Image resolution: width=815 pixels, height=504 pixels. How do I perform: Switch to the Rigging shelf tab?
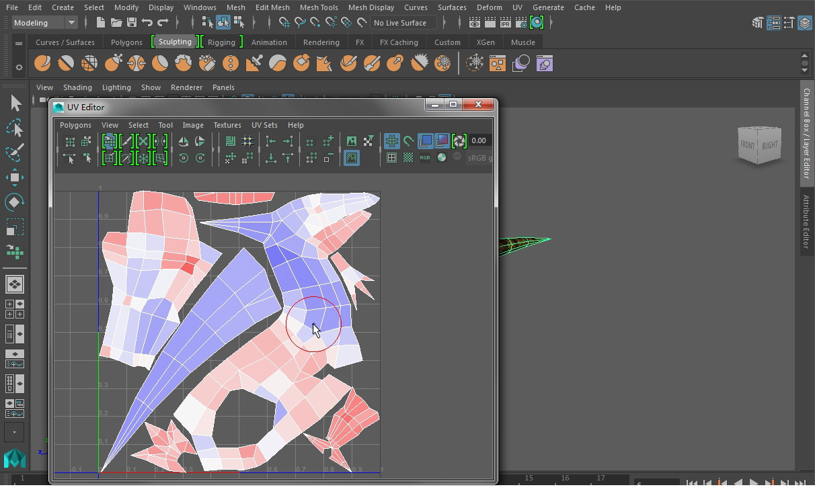click(221, 42)
